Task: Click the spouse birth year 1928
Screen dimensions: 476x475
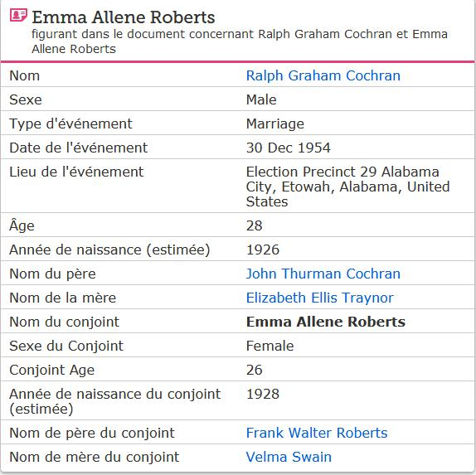Action: pyautogui.click(x=263, y=394)
